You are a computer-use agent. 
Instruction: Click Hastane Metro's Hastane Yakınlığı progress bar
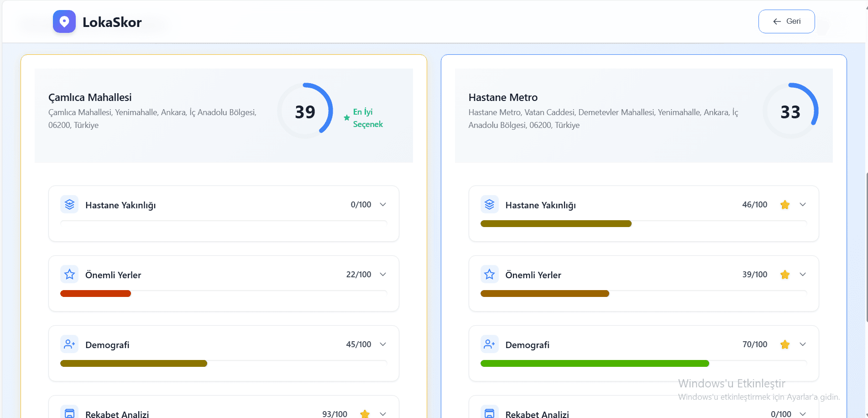pos(556,224)
